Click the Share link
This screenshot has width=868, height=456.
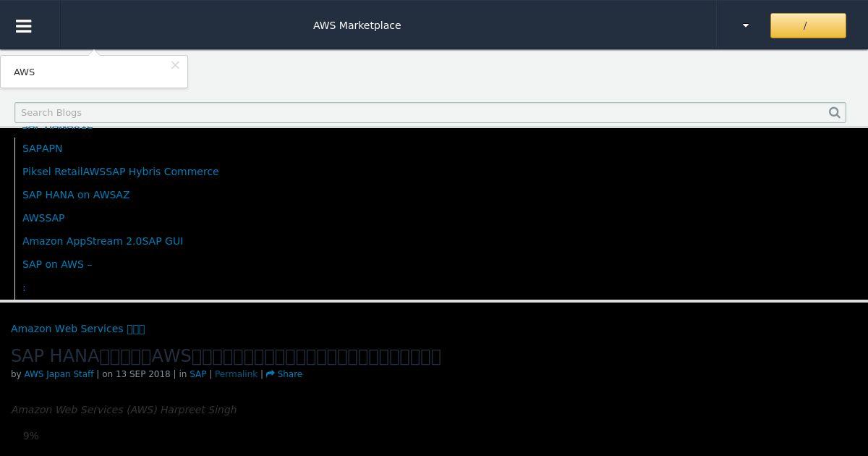(284, 374)
